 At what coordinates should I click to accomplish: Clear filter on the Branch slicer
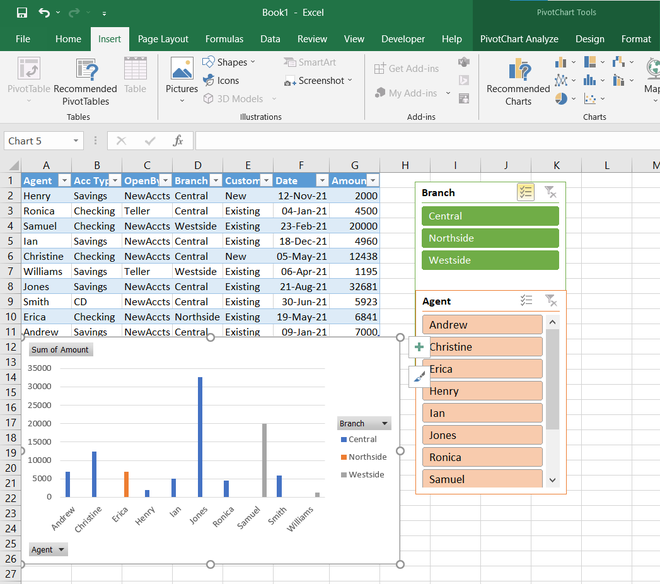(x=550, y=192)
